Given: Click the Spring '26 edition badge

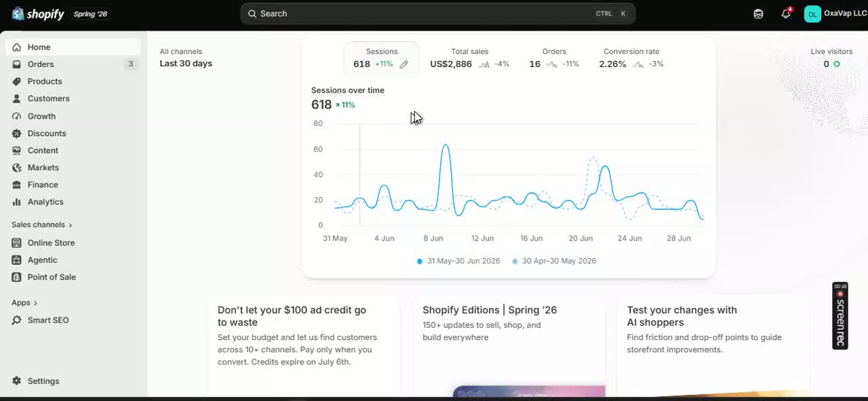Looking at the screenshot, I should coord(90,14).
